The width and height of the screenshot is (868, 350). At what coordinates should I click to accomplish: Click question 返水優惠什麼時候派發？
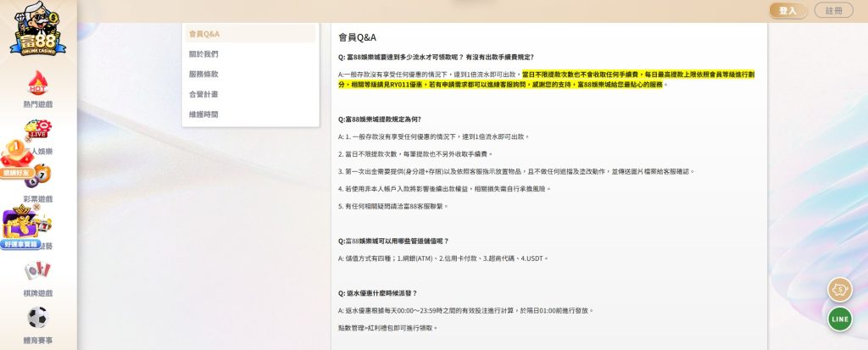tap(377, 293)
